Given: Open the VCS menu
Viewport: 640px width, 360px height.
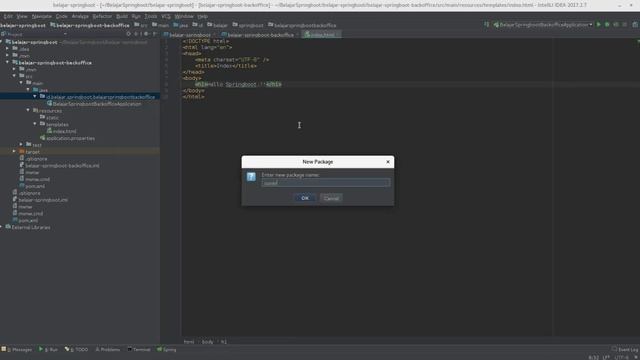Looking at the screenshot, I should tap(166, 16).
